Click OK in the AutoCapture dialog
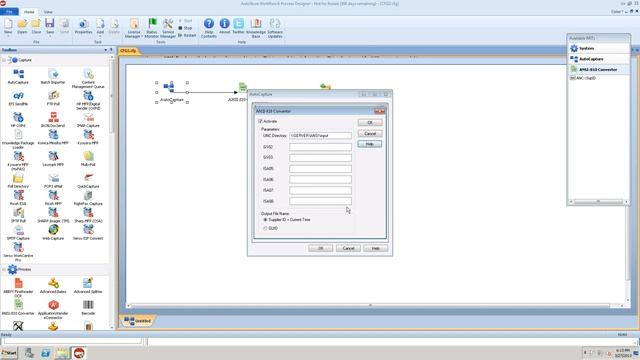 [x=320, y=248]
